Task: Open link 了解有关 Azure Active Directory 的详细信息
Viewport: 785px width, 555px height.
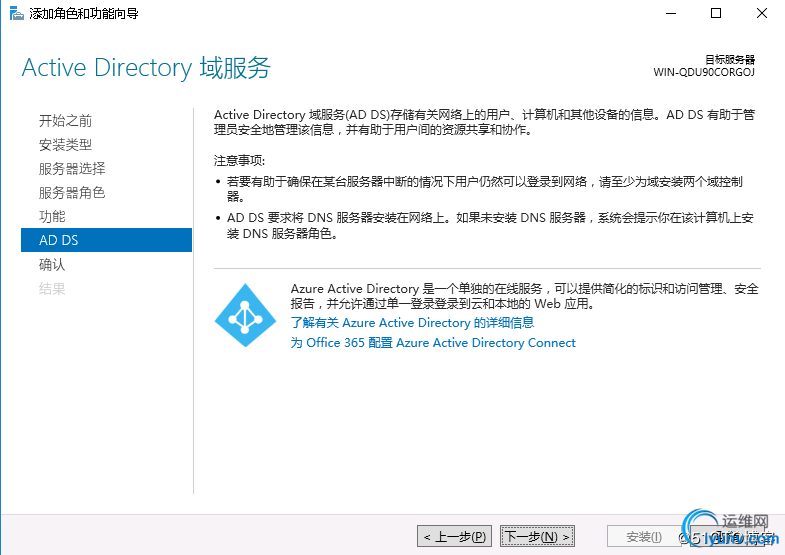Action: [412, 323]
